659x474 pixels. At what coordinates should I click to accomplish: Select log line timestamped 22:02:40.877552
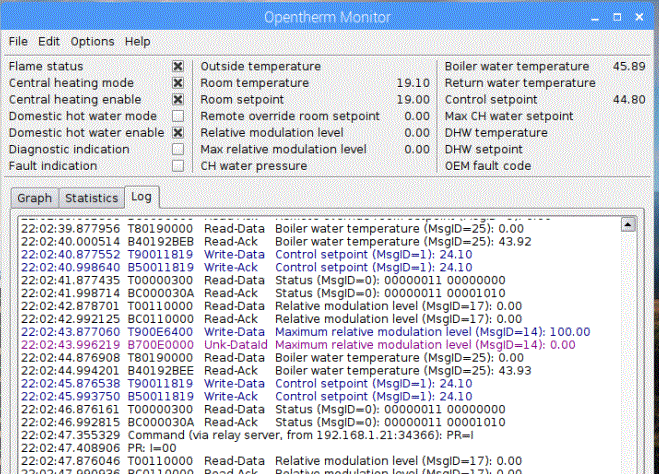click(247, 255)
